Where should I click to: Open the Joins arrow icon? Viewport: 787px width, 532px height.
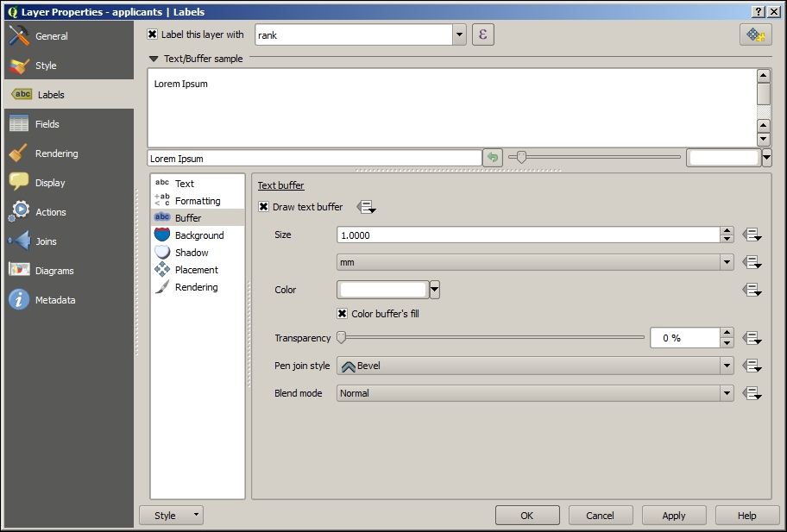click(19, 241)
